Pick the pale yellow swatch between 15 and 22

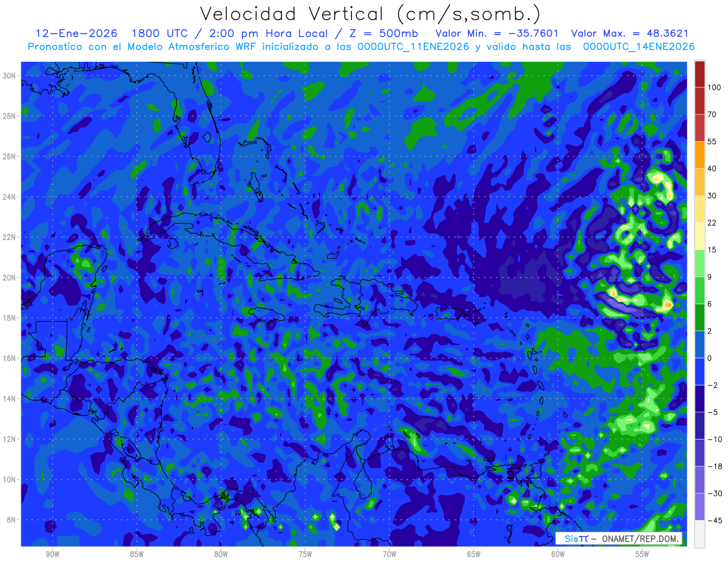[699, 236]
